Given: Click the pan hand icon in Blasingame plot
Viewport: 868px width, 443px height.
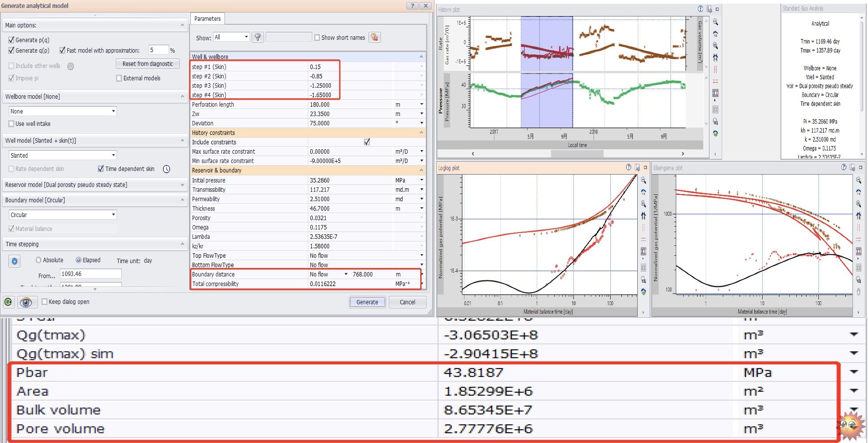Looking at the screenshot, I should coord(859,291).
